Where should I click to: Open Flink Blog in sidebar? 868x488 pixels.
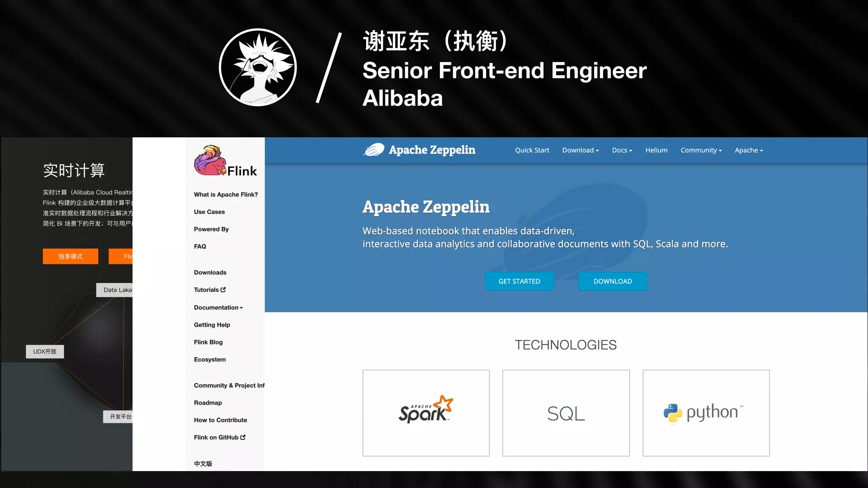click(x=208, y=342)
